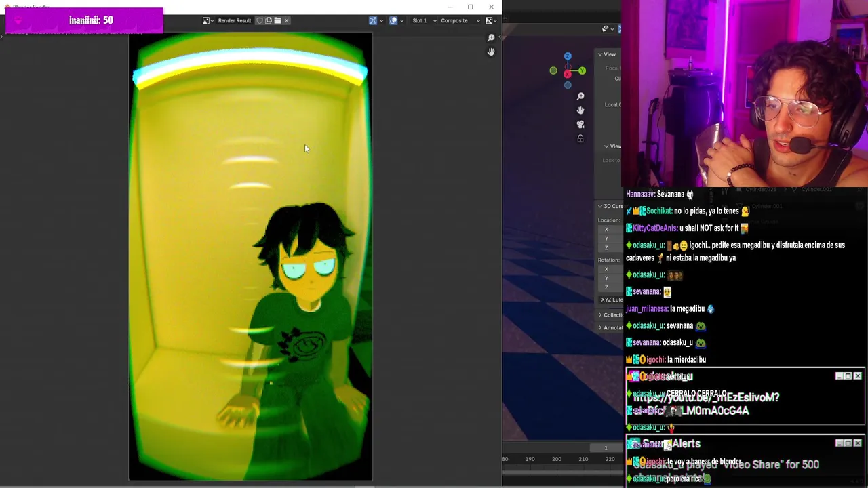The width and height of the screenshot is (868, 488).
Task: Click the cursor Location Y field
Action: click(610, 238)
